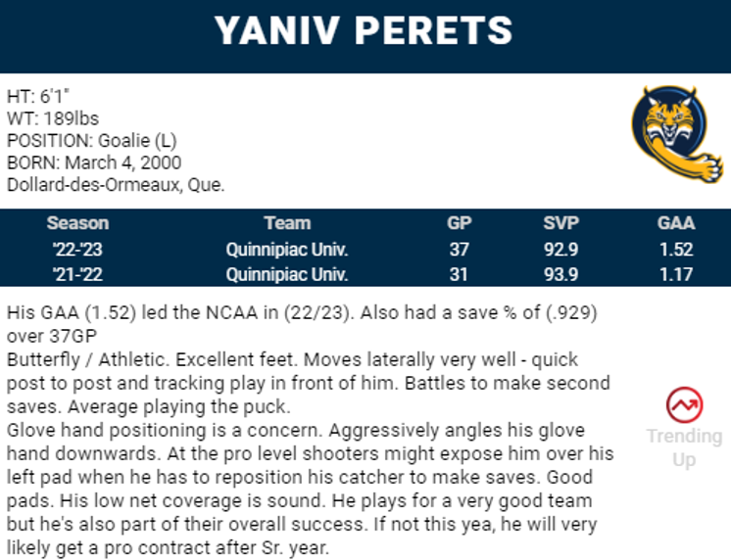The height and width of the screenshot is (560, 731).
Task: Select the '21-'22 season row label
Action: (77, 274)
